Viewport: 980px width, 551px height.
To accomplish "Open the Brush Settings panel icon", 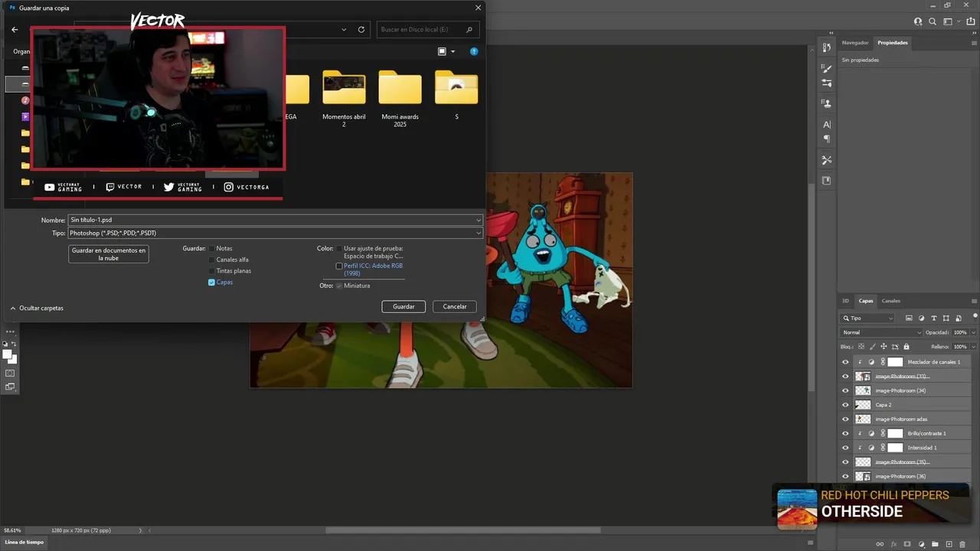I will coord(827,83).
